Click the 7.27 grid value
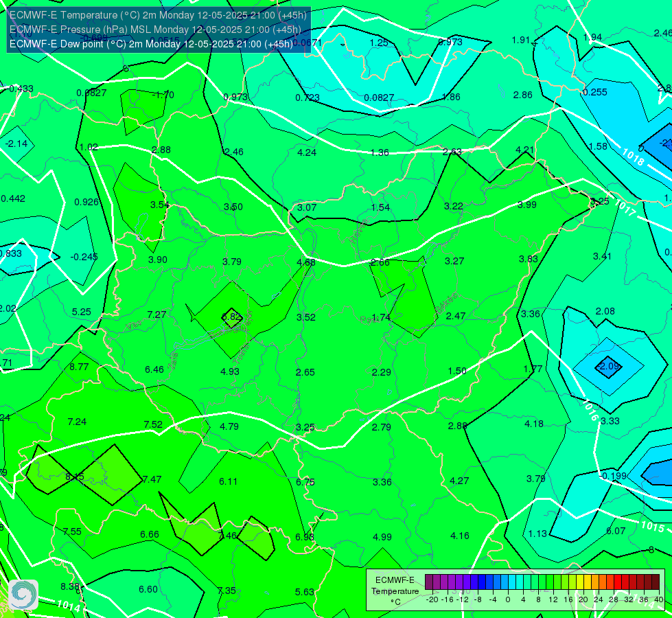Image resolution: width=672 pixels, height=618 pixels. tap(157, 314)
